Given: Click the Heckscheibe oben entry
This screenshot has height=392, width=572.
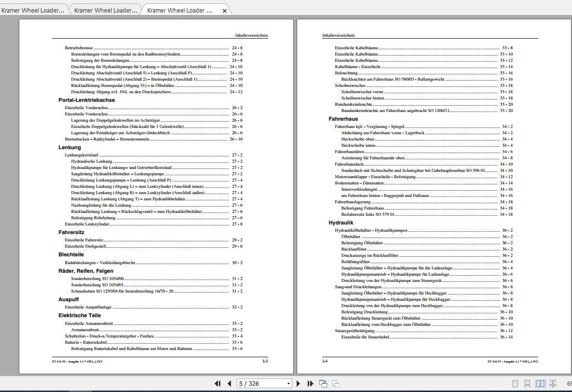Looking at the screenshot, I should coord(427,139).
